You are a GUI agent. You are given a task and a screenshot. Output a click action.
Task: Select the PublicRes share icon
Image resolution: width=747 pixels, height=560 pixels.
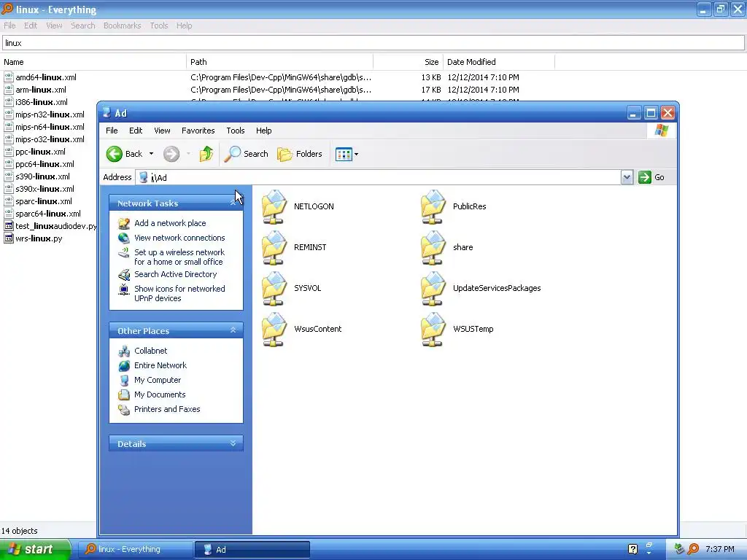point(433,206)
